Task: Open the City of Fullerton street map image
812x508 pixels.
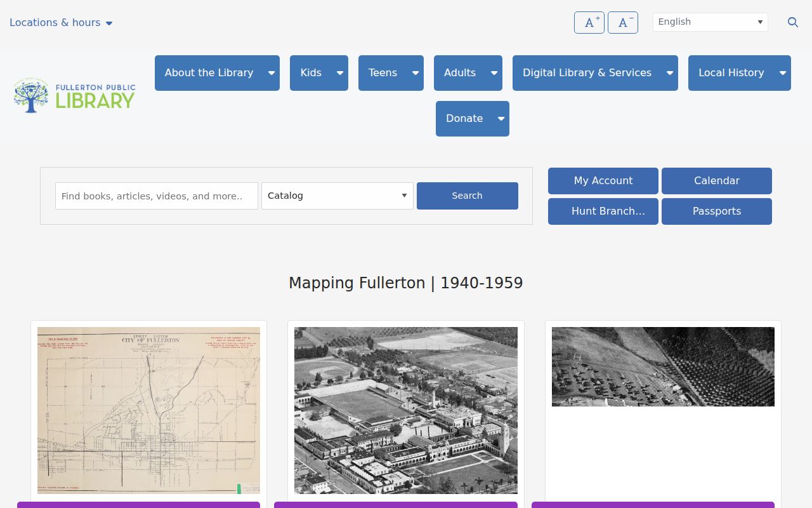Action: [x=148, y=410]
